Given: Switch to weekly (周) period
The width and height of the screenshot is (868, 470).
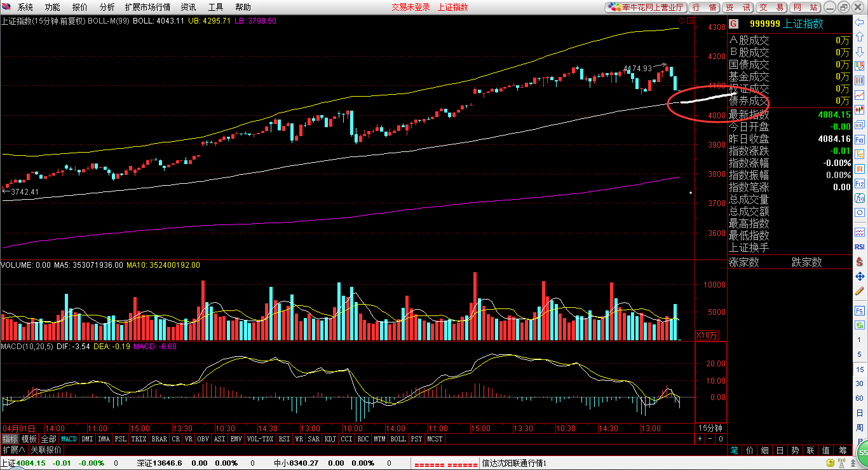Looking at the screenshot, I should [x=860, y=428].
